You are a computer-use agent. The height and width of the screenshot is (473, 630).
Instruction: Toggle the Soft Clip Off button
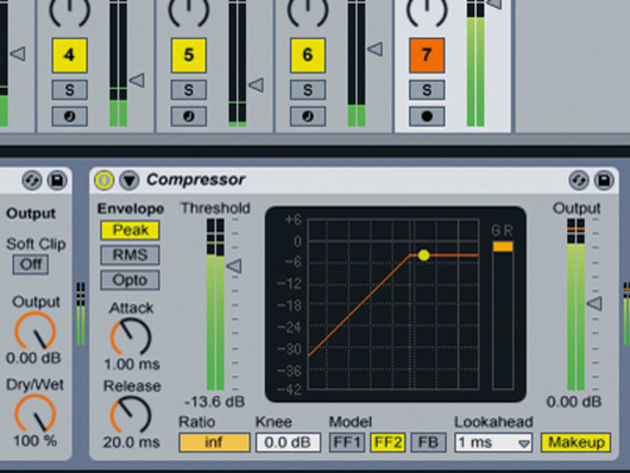click(31, 264)
